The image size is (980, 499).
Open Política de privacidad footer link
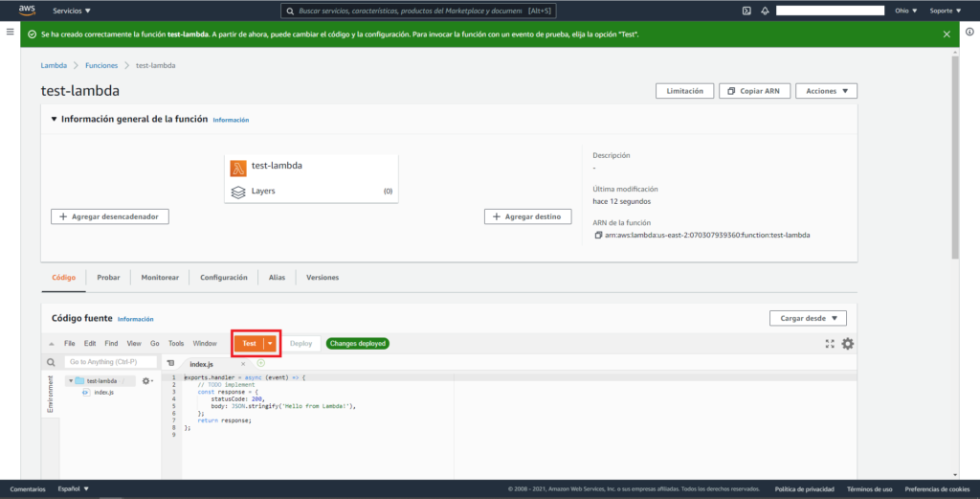click(x=804, y=489)
